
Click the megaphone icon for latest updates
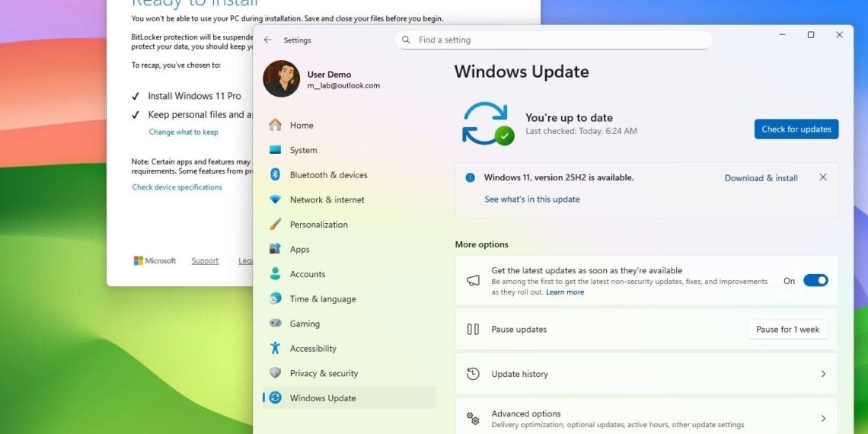click(x=473, y=281)
